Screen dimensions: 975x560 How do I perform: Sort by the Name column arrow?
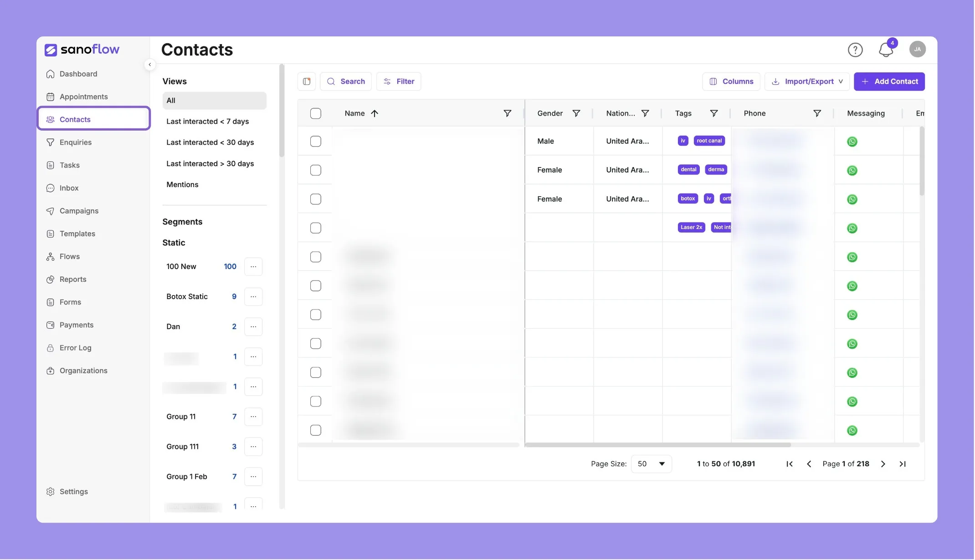[x=375, y=113]
